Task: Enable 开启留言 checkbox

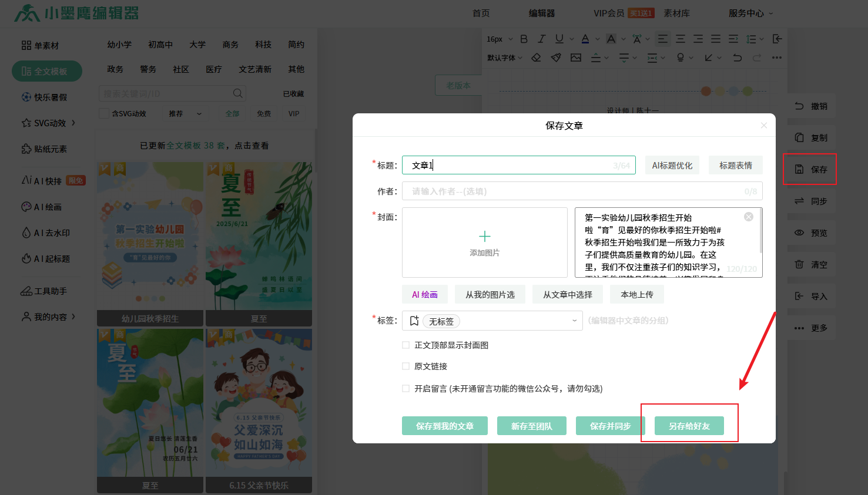Action: point(405,389)
